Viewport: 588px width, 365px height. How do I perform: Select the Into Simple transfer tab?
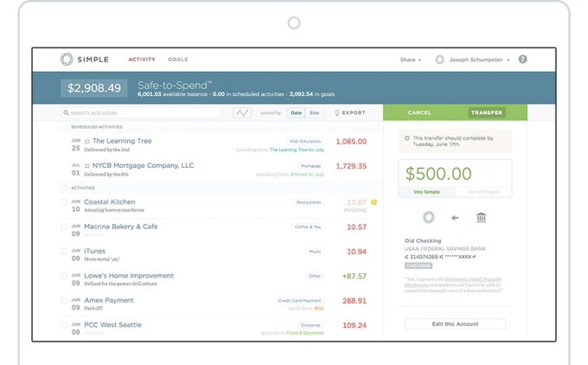click(427, 192)
